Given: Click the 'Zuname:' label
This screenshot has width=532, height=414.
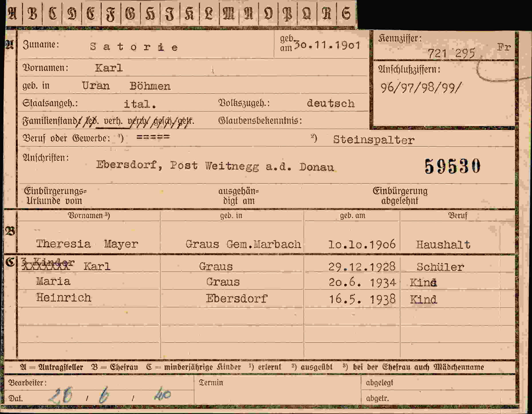Looking at the screenshot, I should point(41,45).
